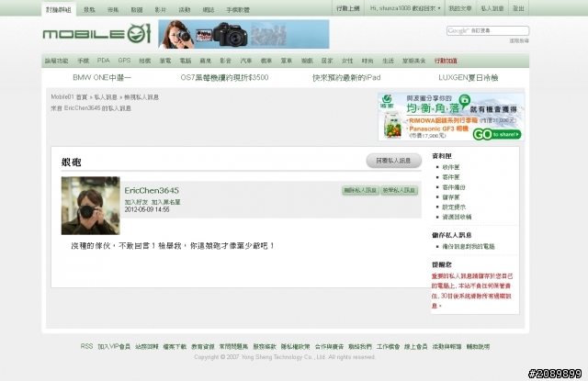Click the 隱私權政策 footer link
The width and height of the screenshot is (588, 381).
click(296, 346)
